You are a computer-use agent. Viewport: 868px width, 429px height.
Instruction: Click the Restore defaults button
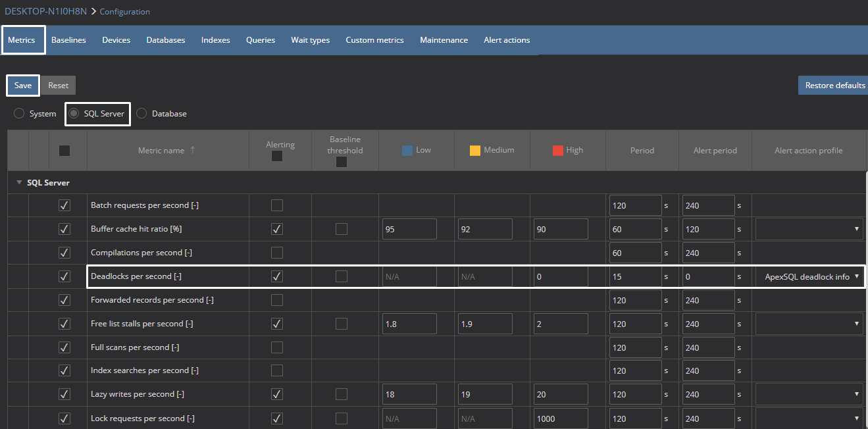tap(834, 86)
